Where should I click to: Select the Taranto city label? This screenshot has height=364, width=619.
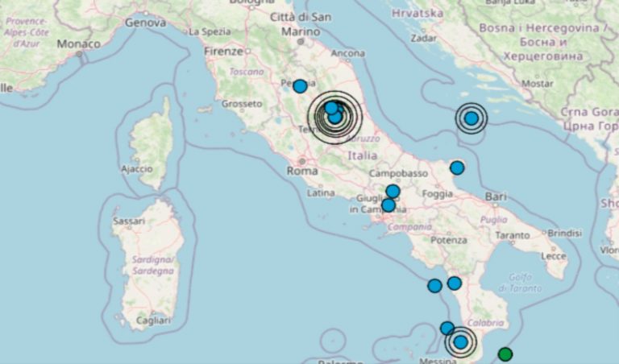pyautogui.click(x=513, y=235)
